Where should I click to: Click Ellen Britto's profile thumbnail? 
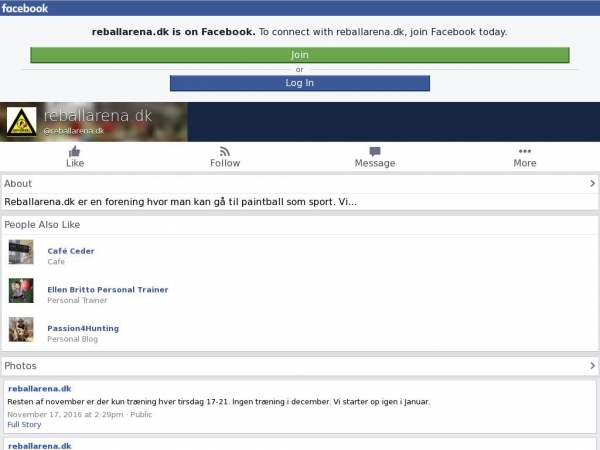pyautogui.click(x=21, y=291)
